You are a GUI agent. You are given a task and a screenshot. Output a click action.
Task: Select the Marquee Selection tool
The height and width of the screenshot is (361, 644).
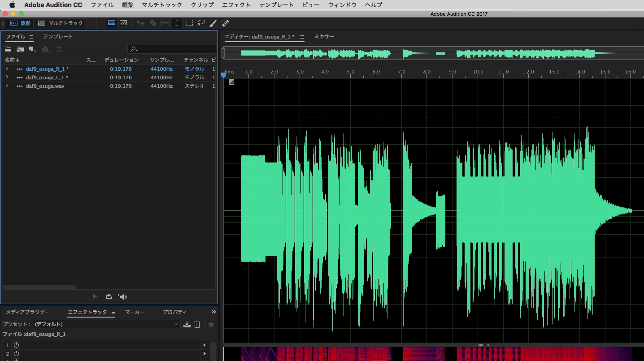click(190, 23)
